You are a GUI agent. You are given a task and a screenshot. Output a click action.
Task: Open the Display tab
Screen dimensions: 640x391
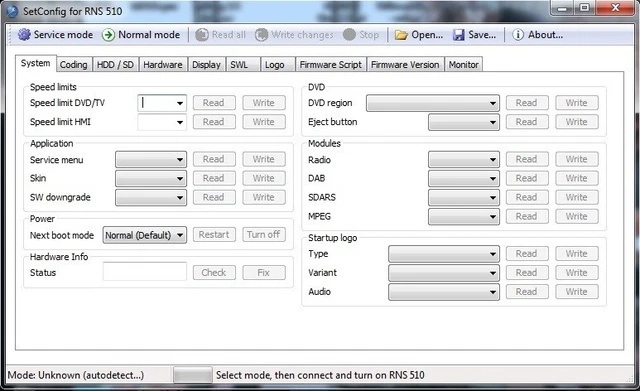(x=207, y=64)
